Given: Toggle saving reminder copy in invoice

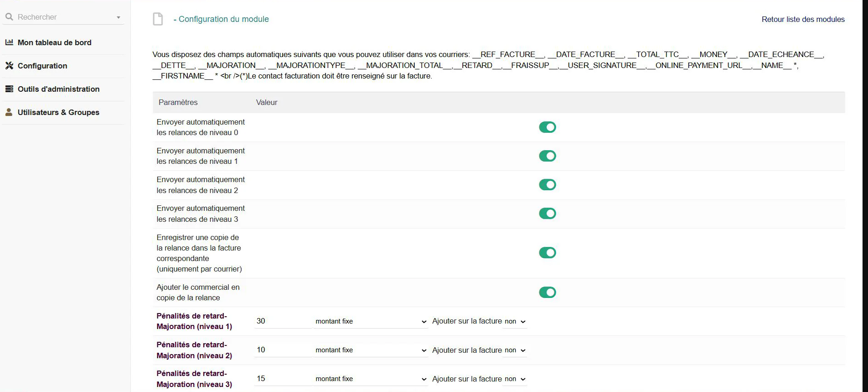Looking at the screenshot, I should click(547, 253).
